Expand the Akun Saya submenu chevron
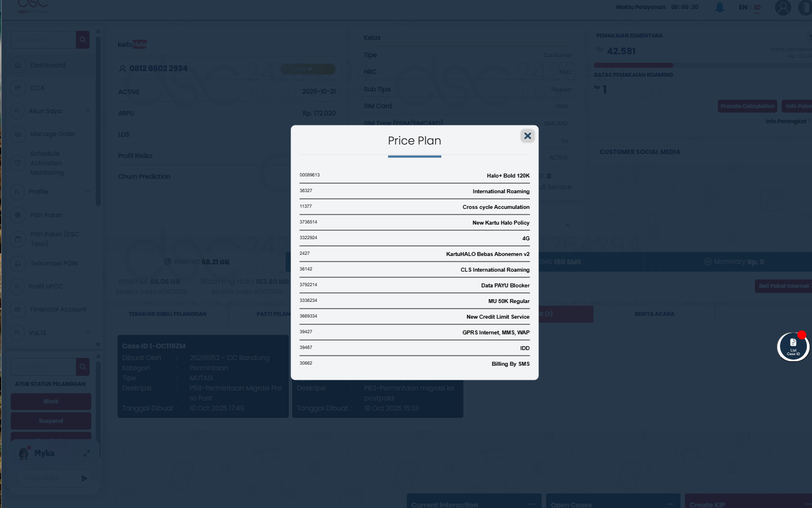The image size is (812, 508). 88,110
